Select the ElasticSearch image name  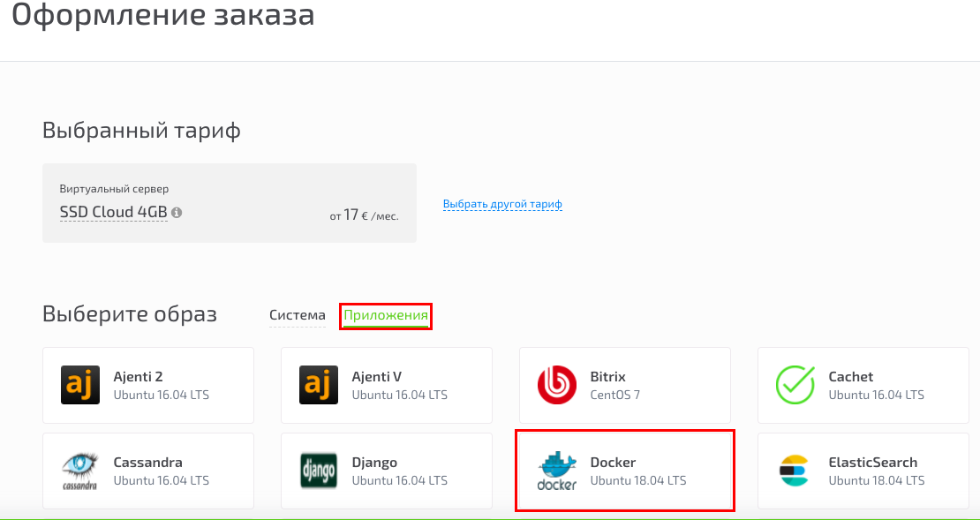[x=873, y=463]
